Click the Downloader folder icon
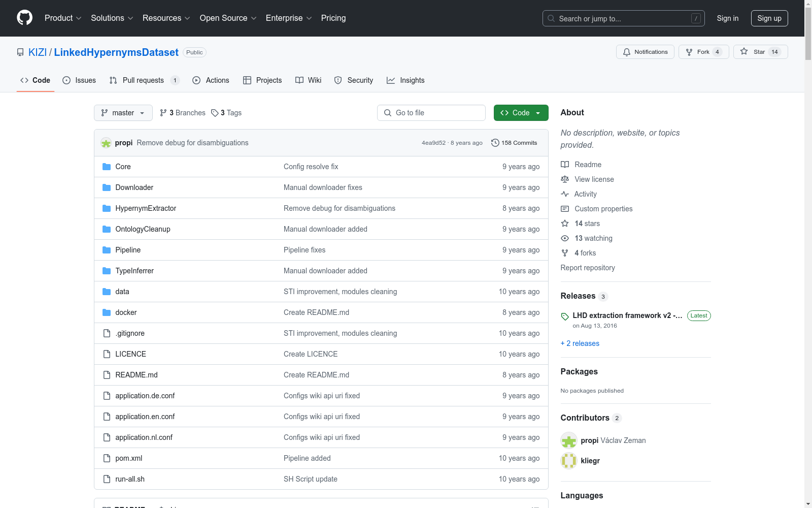 pyautogui.click(x=107, y=187)
